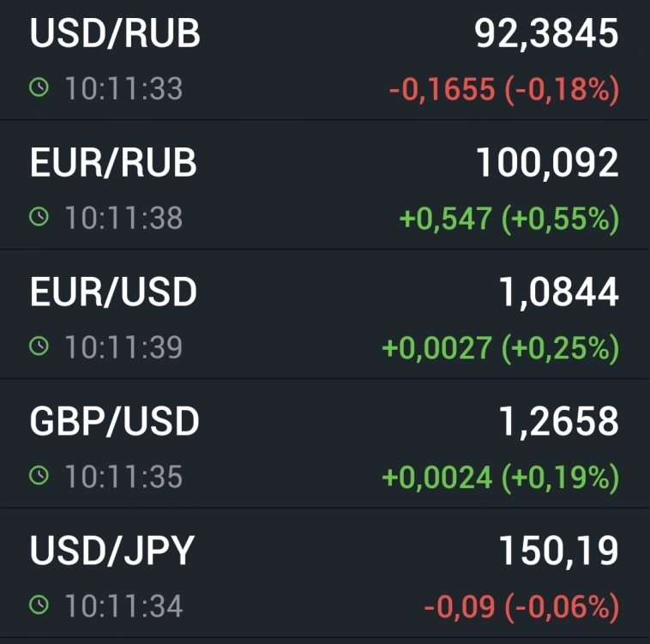Viewport: 650px width, 644px height.
Task: Tap the EUR/RUB rate 100,092
Action: (x=547, y=163)
